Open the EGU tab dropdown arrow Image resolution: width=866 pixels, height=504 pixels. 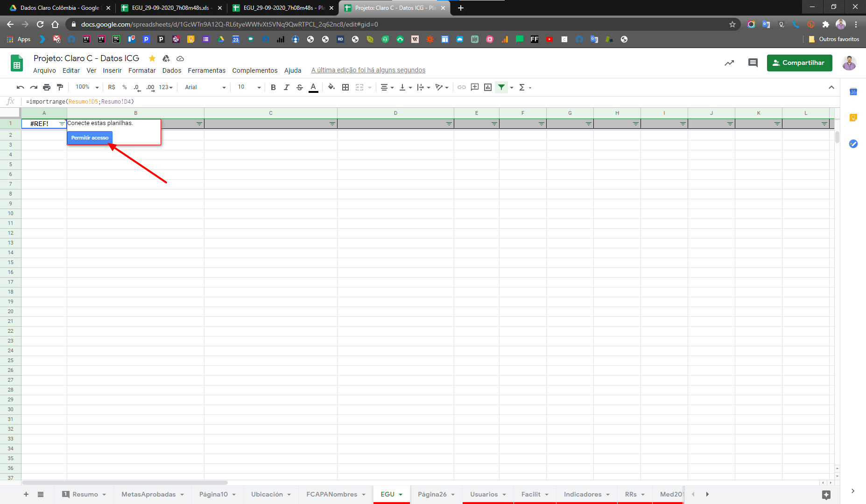tap(401, 495)
